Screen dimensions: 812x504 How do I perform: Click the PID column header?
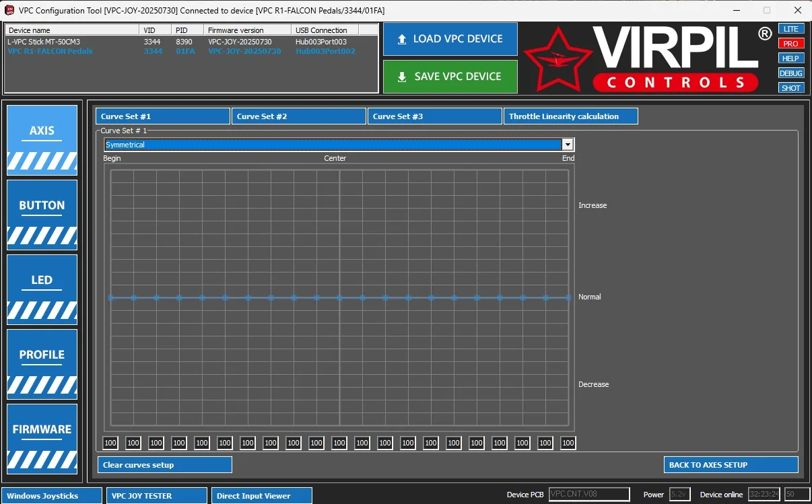click(188, 30)
